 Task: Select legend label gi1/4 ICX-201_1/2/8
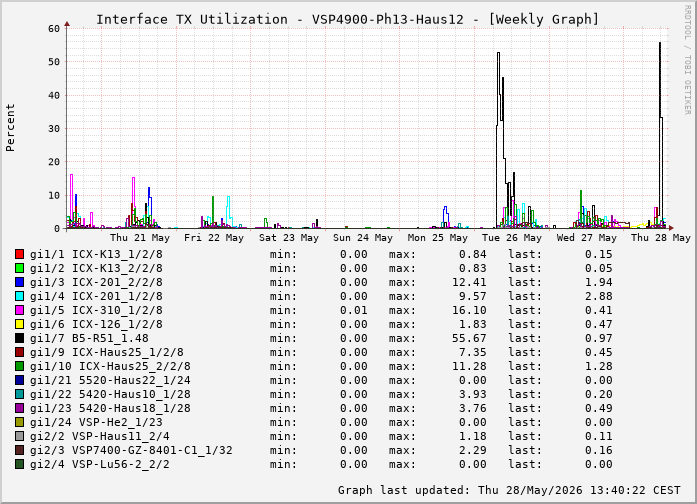pos(96,296)
